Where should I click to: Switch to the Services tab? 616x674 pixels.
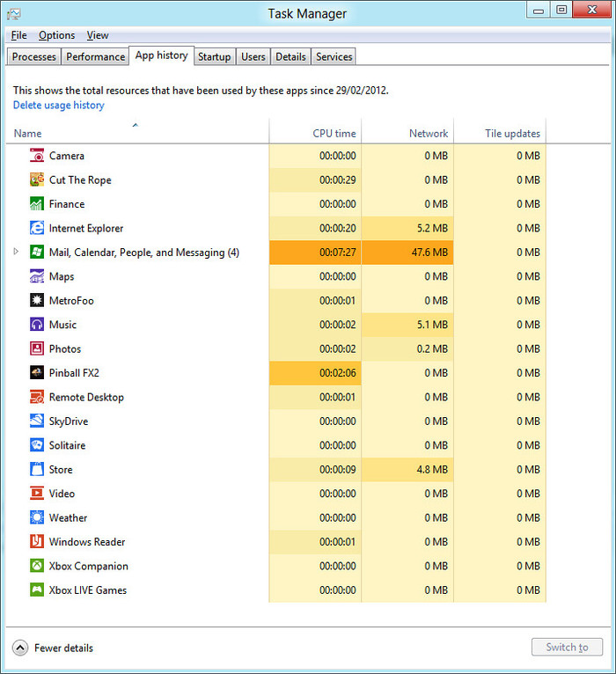point(334,56)
